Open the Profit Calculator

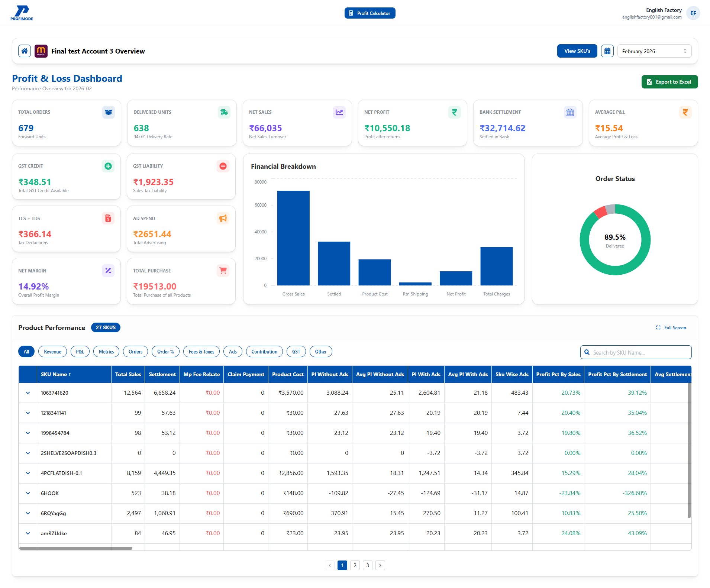(369, 13)
